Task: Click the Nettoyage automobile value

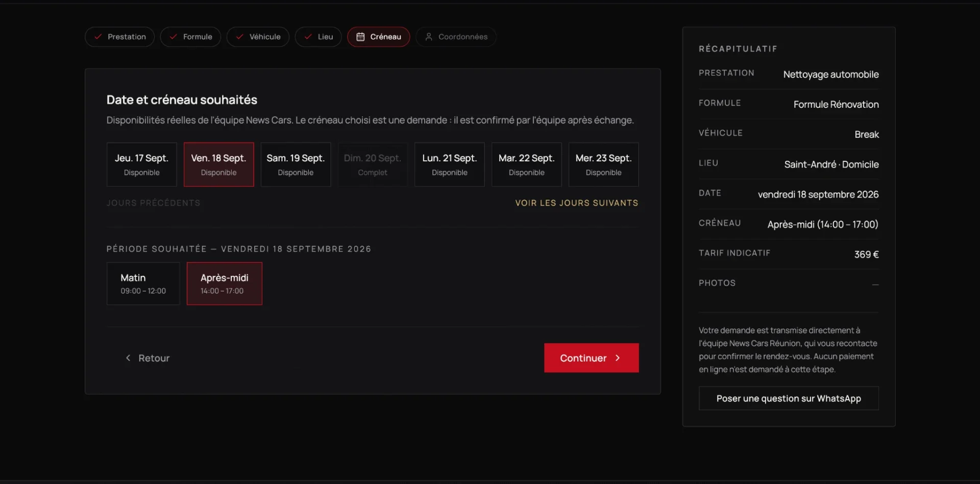Action: tap(831, 75)
